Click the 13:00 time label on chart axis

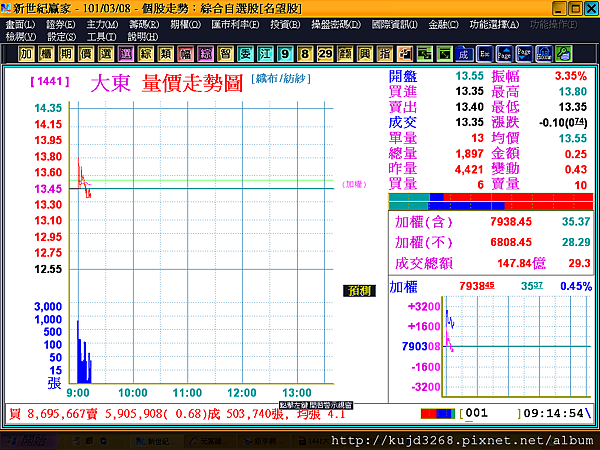click(x=297, y=393)
